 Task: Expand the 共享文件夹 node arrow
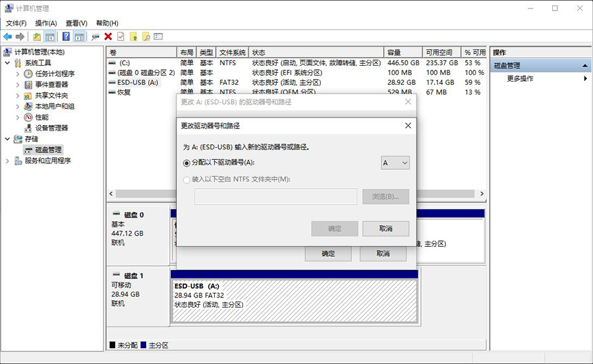tap(17, 95)
